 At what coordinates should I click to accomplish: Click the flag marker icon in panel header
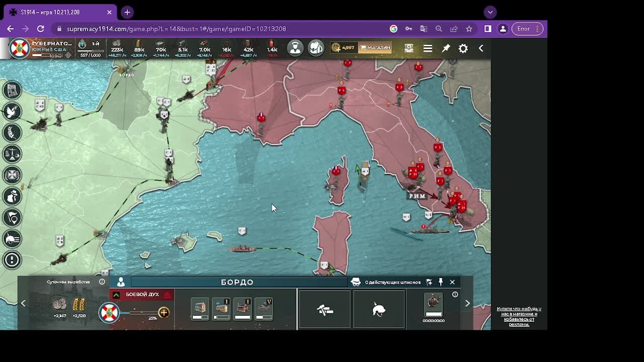[429, 282]
